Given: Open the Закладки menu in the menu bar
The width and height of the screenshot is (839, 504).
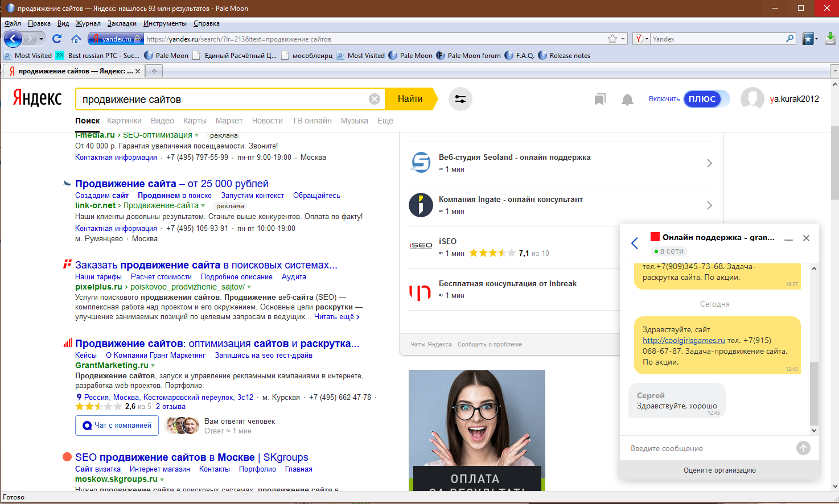Looking at the screenshot, I should (x=122, y=23).
